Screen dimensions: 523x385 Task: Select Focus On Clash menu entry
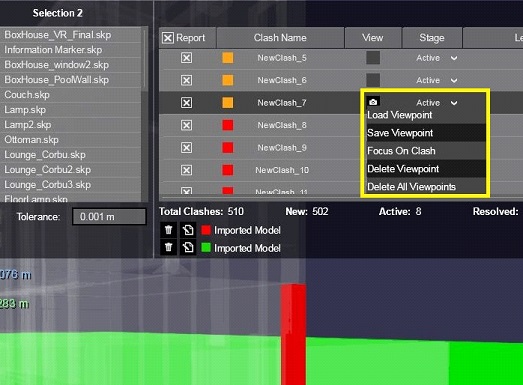pos(426,151)
